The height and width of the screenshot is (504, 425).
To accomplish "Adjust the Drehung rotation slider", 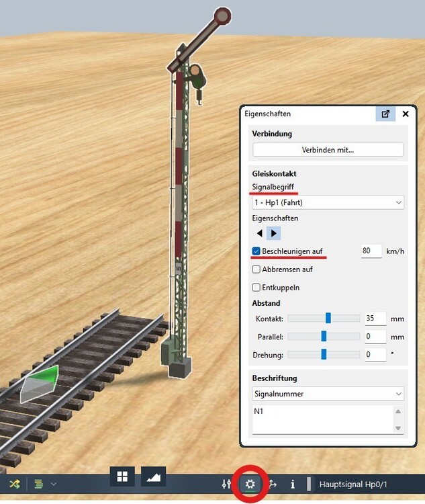I will click(x=324, y=354).
